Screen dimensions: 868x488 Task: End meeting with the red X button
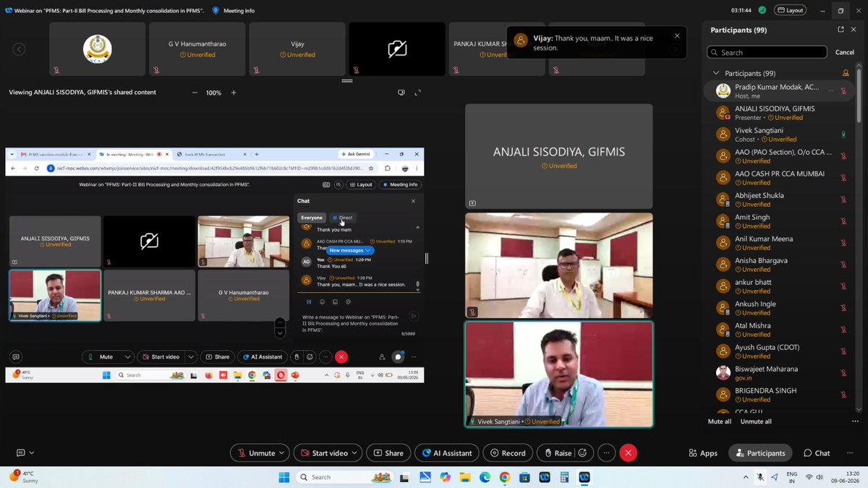(x=628, y=453)
